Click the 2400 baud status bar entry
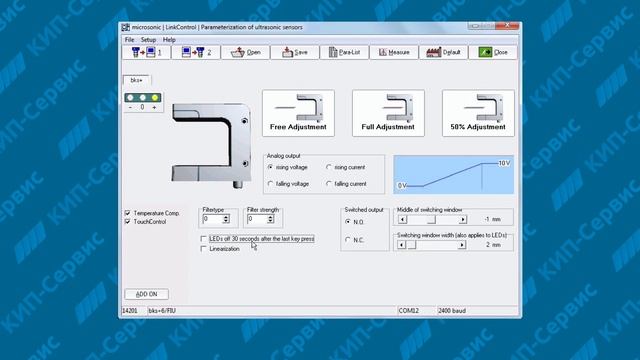 click(x=452, y=311)
